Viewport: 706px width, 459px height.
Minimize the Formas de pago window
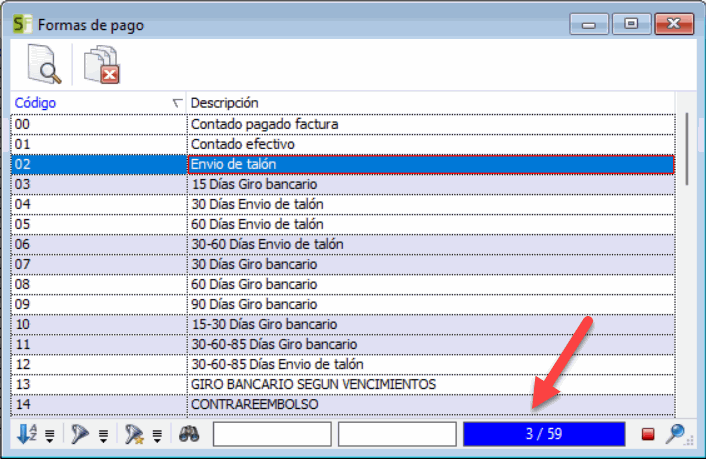tap(589, 24)
